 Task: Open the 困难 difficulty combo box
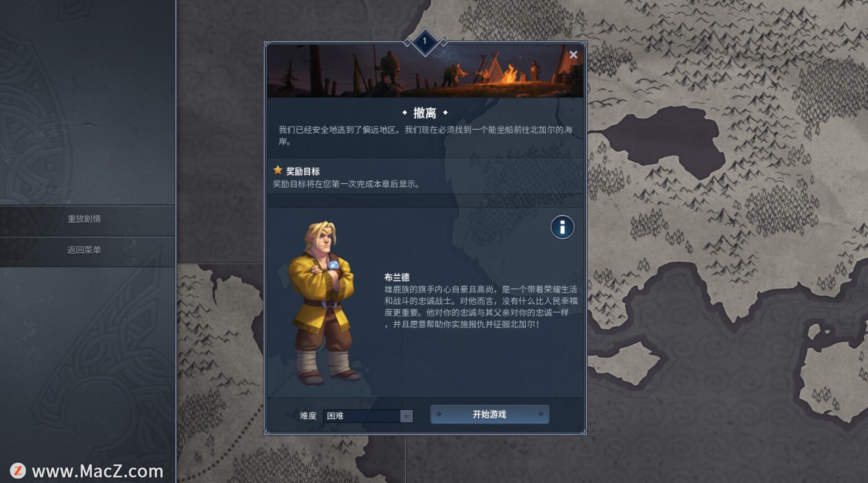[368, 416]
